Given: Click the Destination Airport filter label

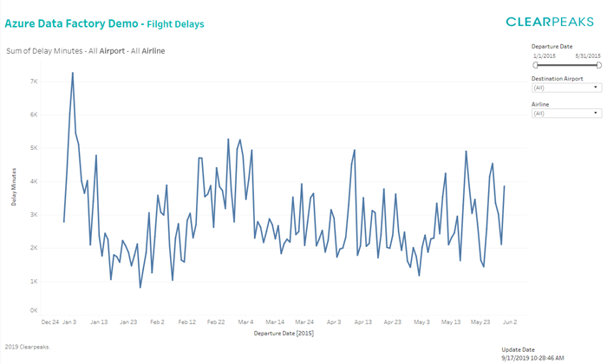Looking at the screenshot, I should (557, 79).
